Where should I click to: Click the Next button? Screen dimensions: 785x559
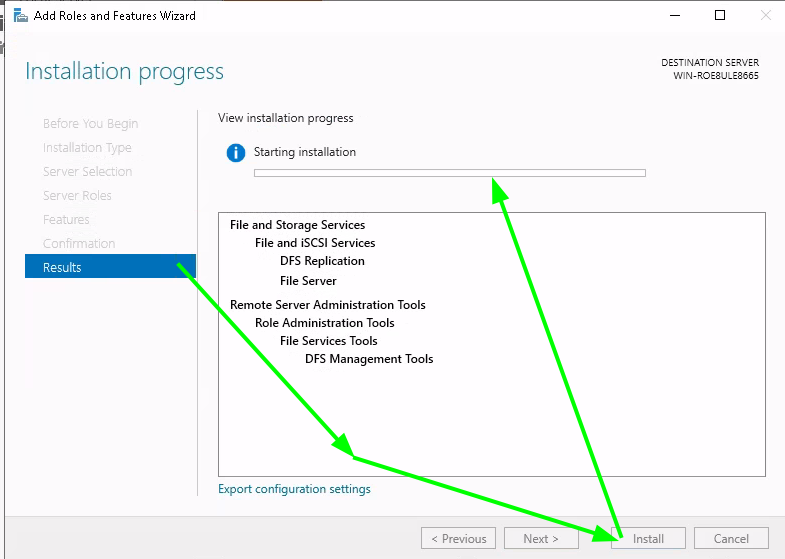(x=541, y=538)
